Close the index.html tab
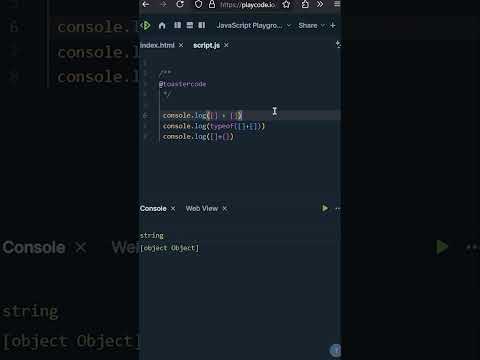 (181, 45)
